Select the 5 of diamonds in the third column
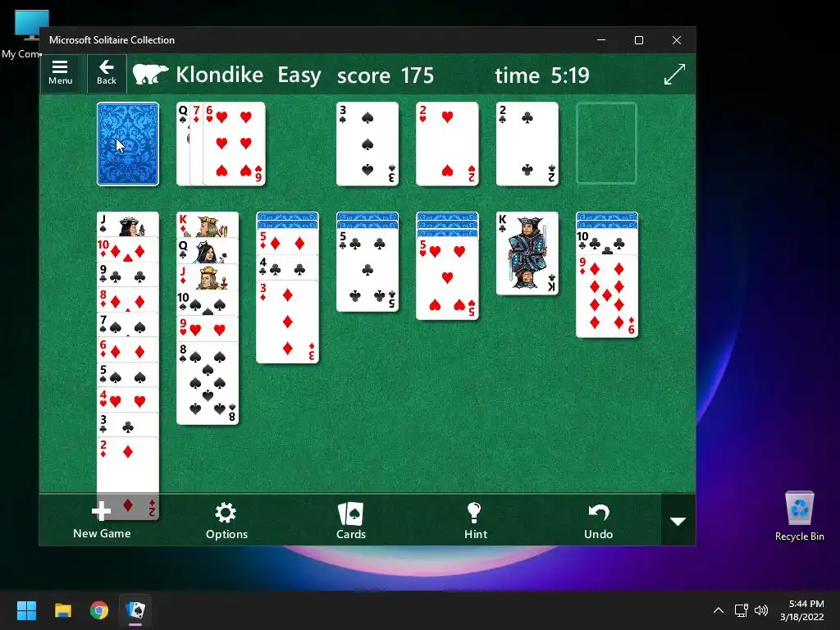The image size is (840, 630). (288, 242)
